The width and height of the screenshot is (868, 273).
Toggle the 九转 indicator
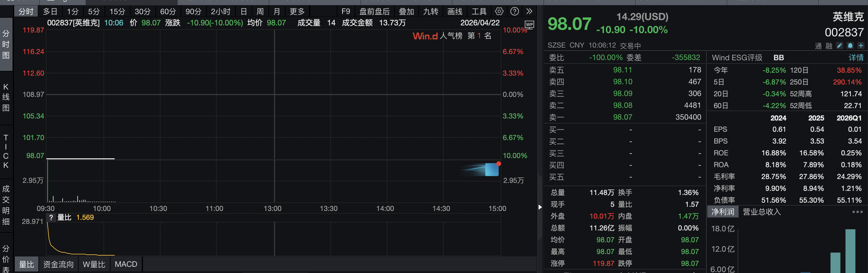(x=430, y=12)
